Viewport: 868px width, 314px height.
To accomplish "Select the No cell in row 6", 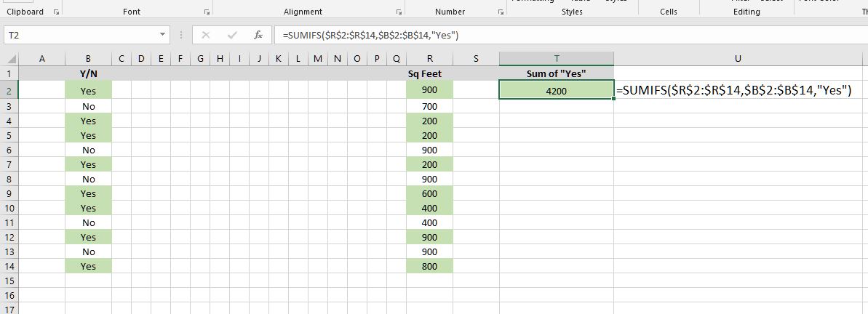I will [88, 150].
